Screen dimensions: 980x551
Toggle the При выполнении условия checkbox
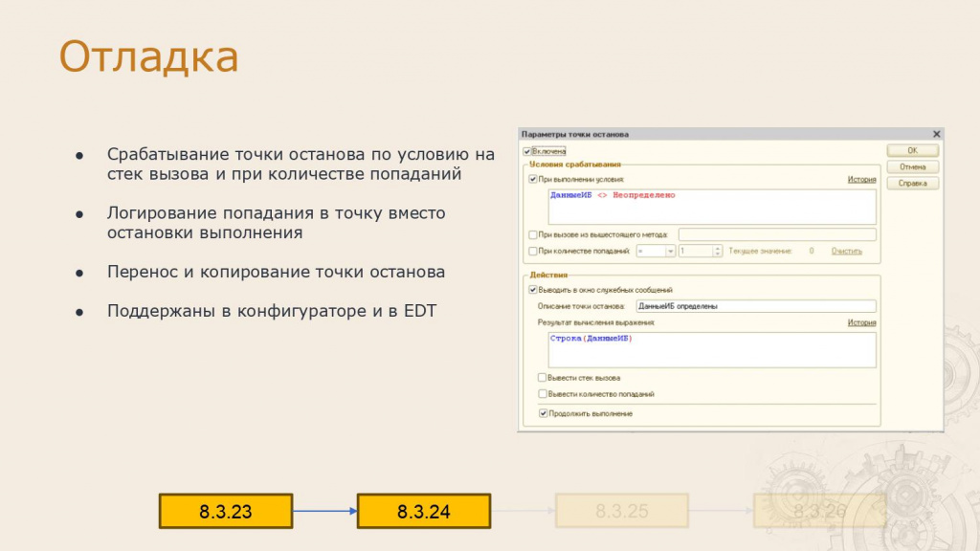(532, 179)
